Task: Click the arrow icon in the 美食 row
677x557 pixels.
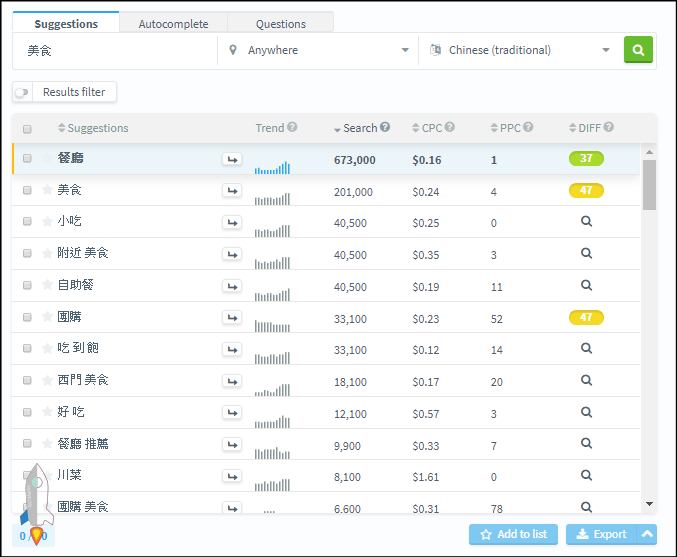Action: pos(232,190)
